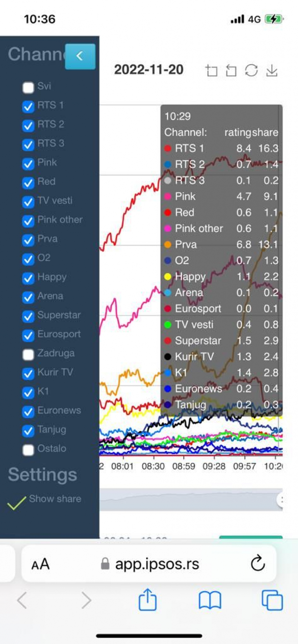Check the Svi all-channels checkbox
Image resolution: width=298 pixels, height=644 pixels.
click(x=28, y=88)
